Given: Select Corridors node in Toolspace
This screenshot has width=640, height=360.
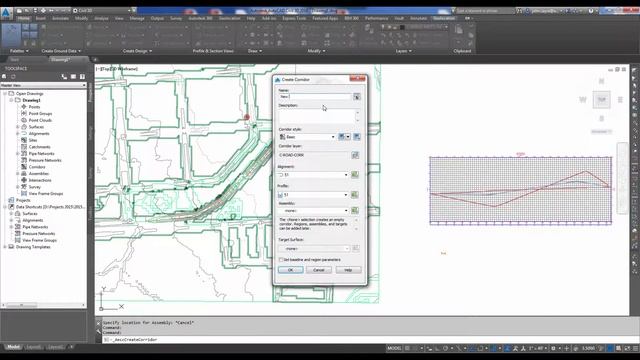Looking at the screenshot, I should pos(37,167).
